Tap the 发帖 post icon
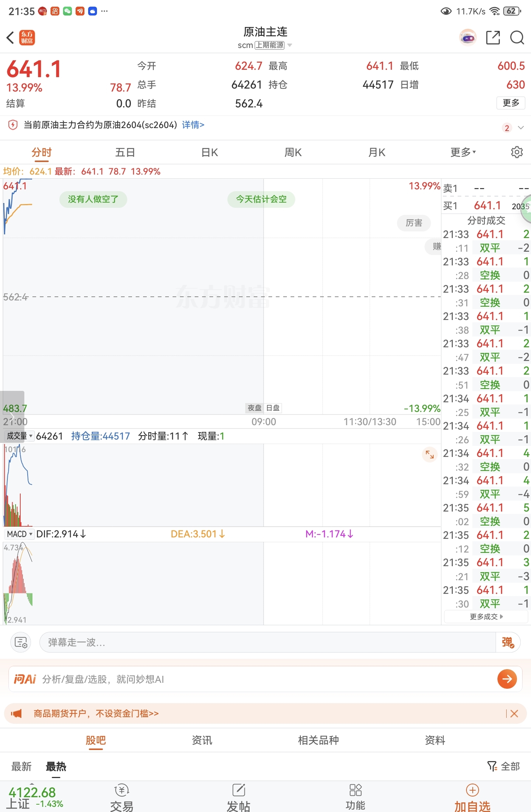This screenshot has width=531, height=812. [x=239, y=797]
